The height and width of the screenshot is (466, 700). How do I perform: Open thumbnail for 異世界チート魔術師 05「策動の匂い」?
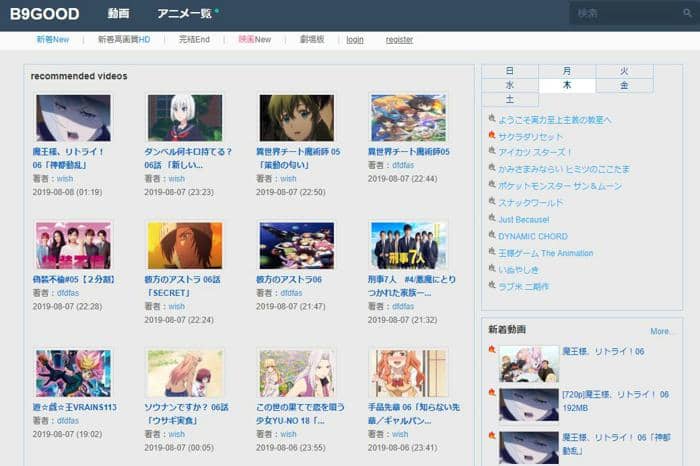[297, 118]
